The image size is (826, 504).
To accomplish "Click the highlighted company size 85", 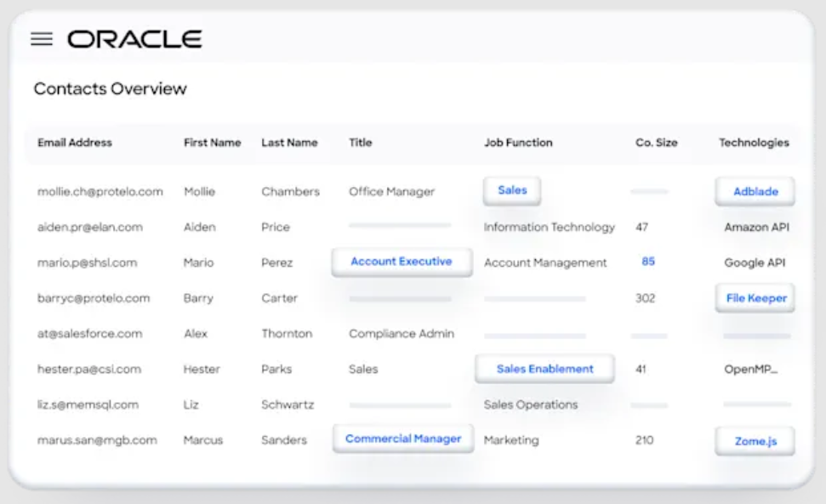I will [648, 262].
